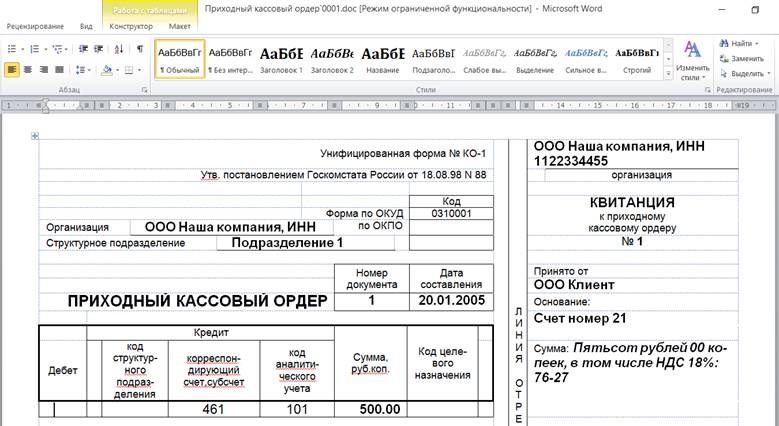This screenshot has width=779, height=426.
Task: Apply the Слабое выделение style
Action: click(x=484, y=59)
